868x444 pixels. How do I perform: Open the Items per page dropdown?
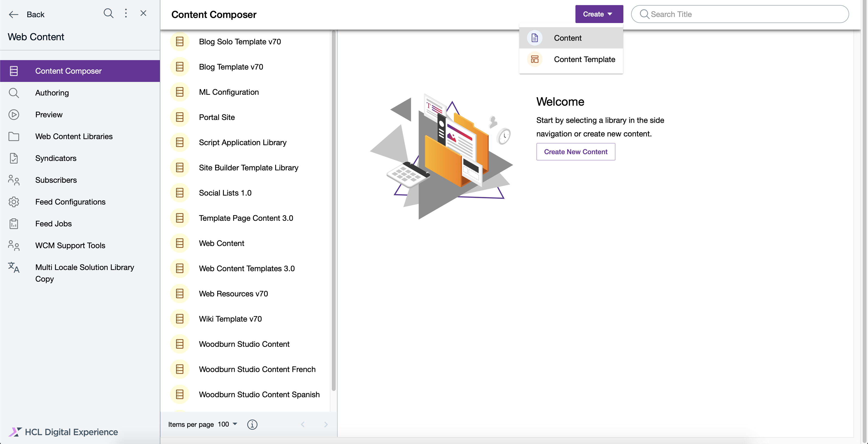tap(227, 424)
